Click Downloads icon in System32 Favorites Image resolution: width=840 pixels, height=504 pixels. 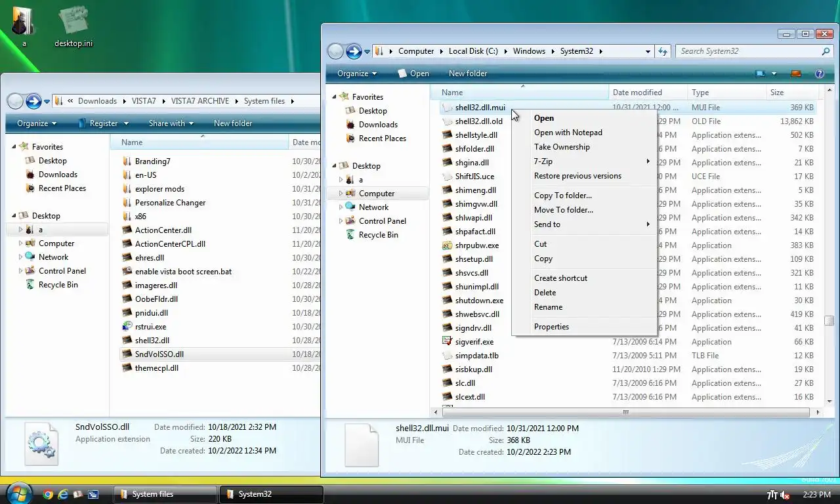coord(350,125)
